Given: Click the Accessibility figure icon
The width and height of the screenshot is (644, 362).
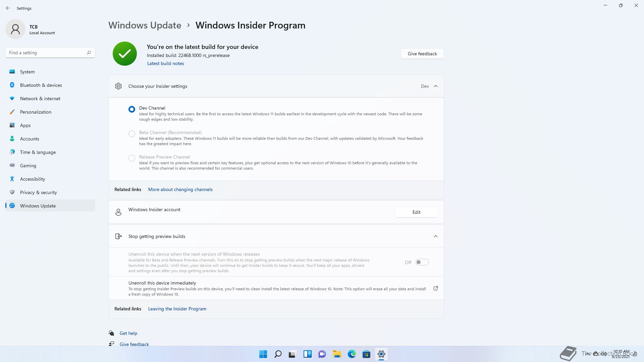Looking at the screenshot, I should tap(12, 179).
